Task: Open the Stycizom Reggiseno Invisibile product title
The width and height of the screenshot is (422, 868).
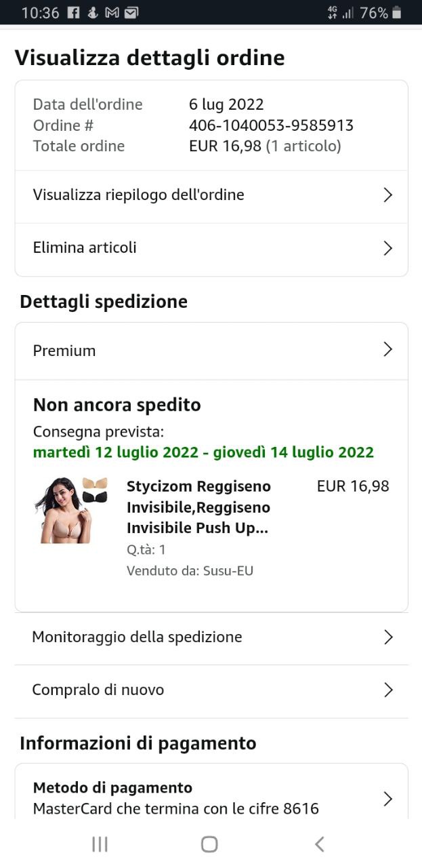Action: tap(198, 507)
